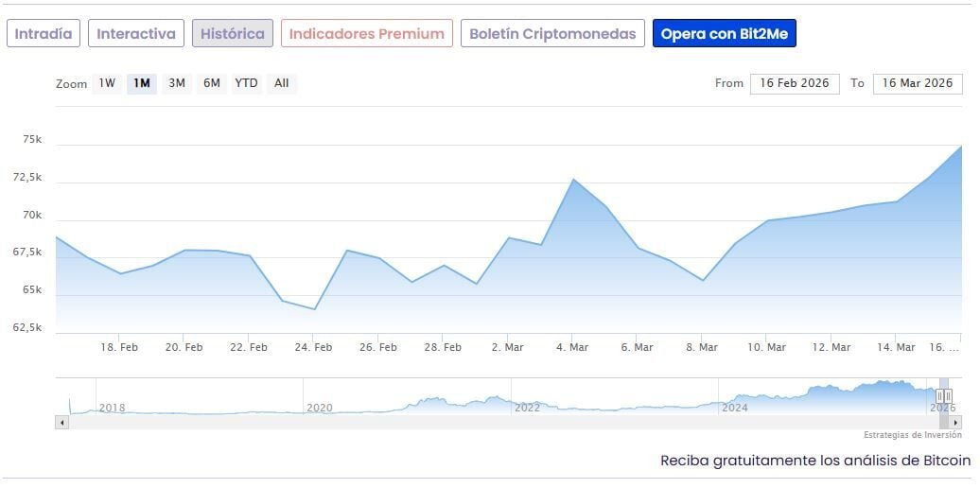Viewport: 980px width, 488px height.
Task: Click the navigator range handle at 2026
Action: point(943,396)
